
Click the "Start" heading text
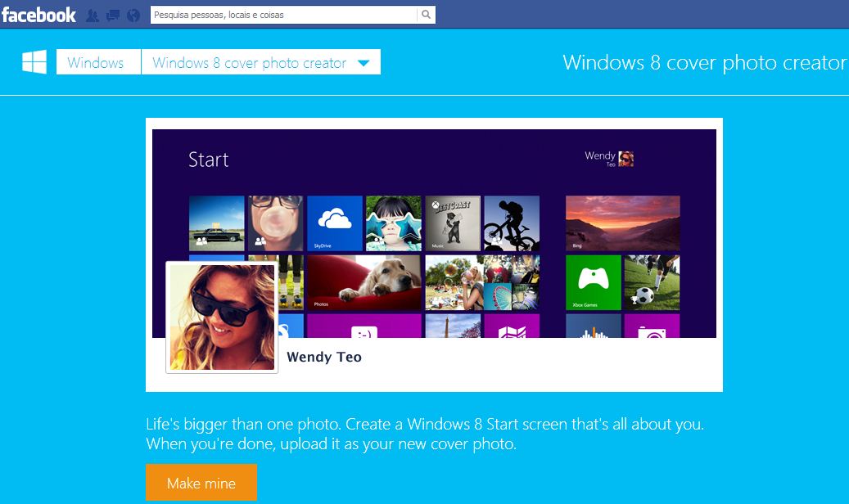209,160
